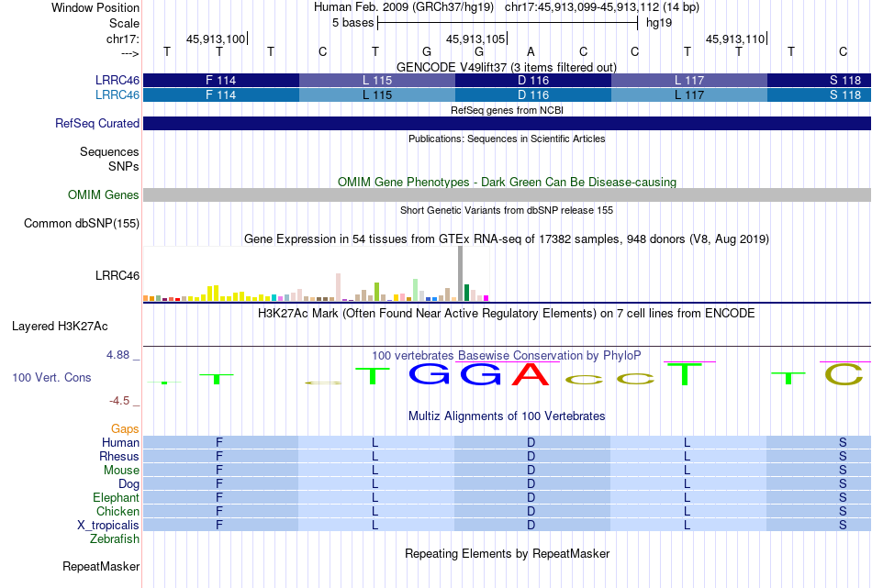
Task: Click the dbSNP release 155 track title
Action: tap(507, 210)
